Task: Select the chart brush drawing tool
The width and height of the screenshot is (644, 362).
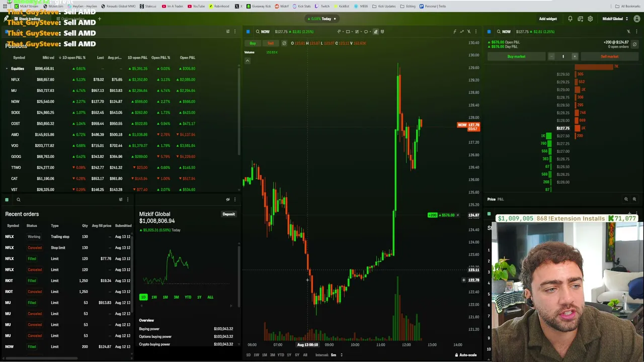Action: coord(375,32)
